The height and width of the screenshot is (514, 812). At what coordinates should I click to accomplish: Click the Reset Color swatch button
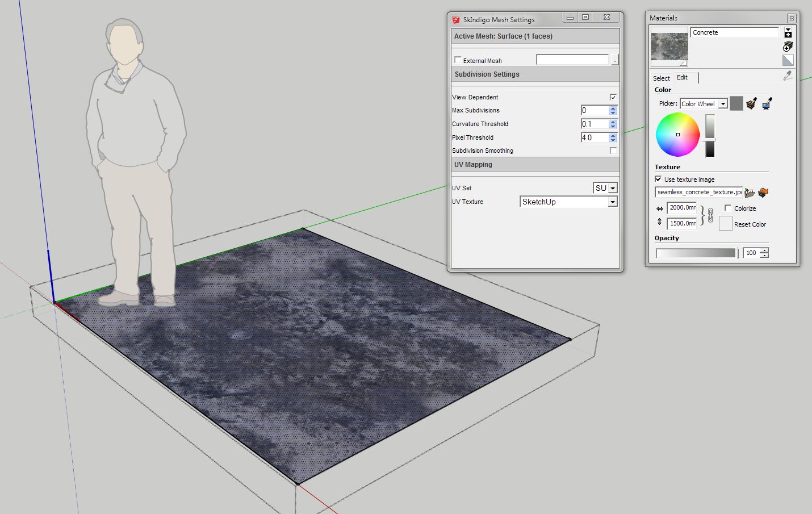(725, 224)
